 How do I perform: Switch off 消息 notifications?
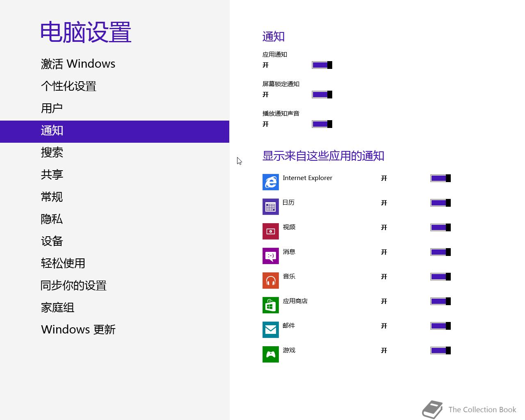click(x=441, y=252)
